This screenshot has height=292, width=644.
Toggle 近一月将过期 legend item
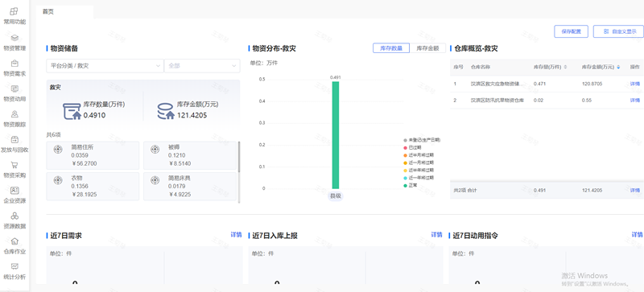pos(419,162)
